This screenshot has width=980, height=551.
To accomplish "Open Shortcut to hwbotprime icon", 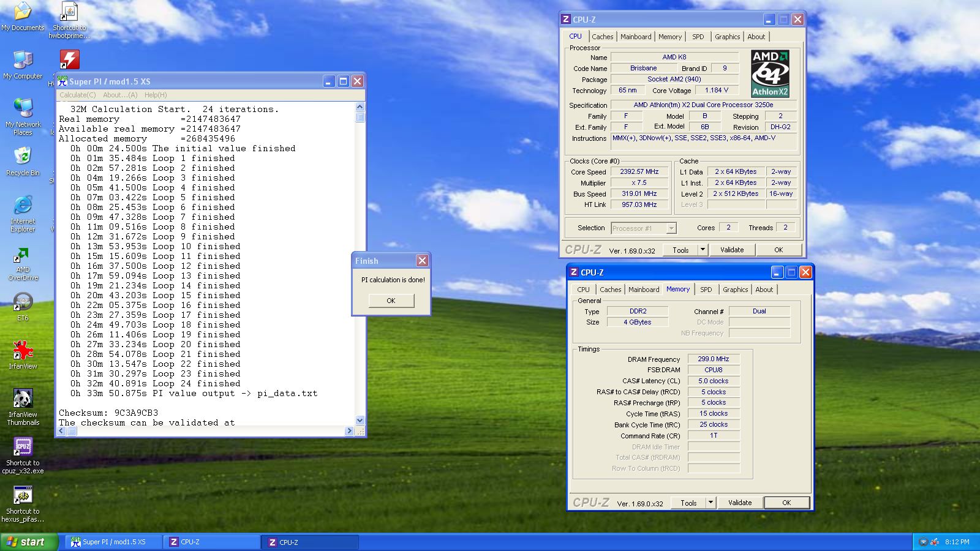I will point(69,20).
